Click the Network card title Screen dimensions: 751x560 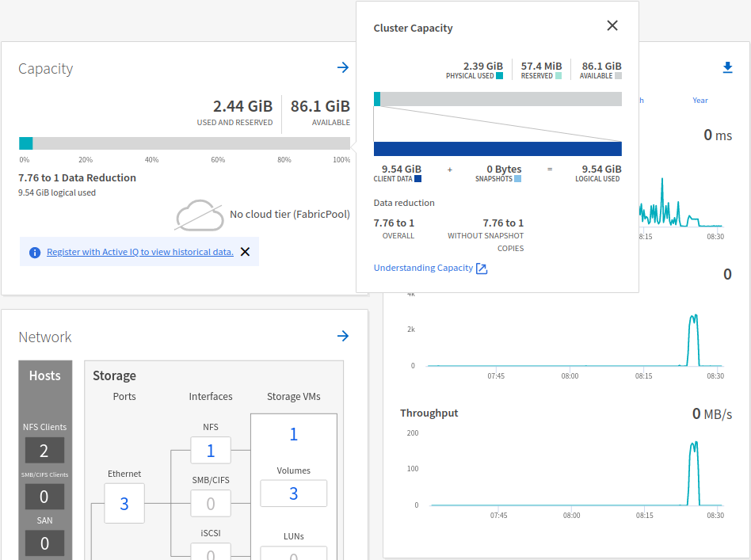pyautogui.click(x=45, y=337)
